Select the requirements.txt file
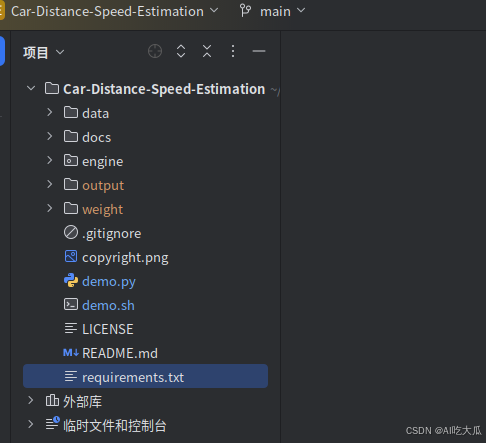486x443 pixels. [145, 376]
